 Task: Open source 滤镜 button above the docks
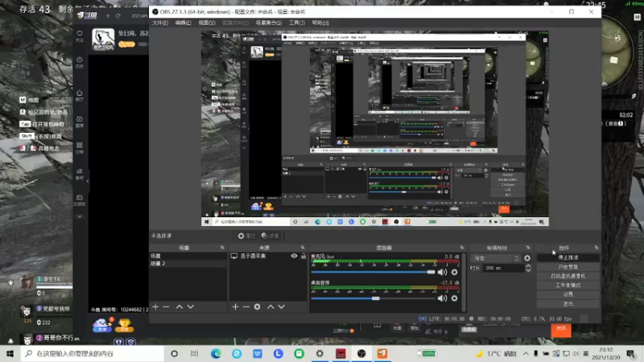(x=270, y=236)
